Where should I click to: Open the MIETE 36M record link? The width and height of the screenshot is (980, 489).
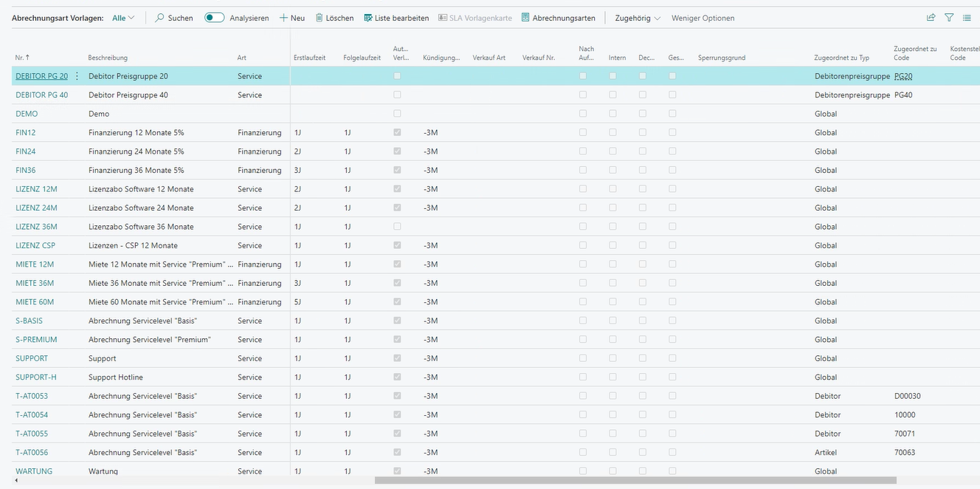tap(35, 283)
